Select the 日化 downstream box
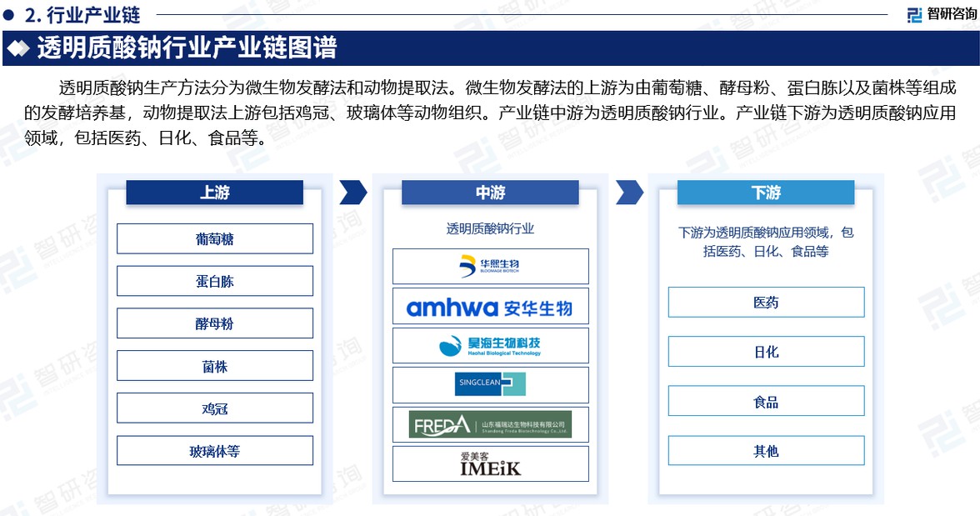980x516 pixels. tap(767, 352)
